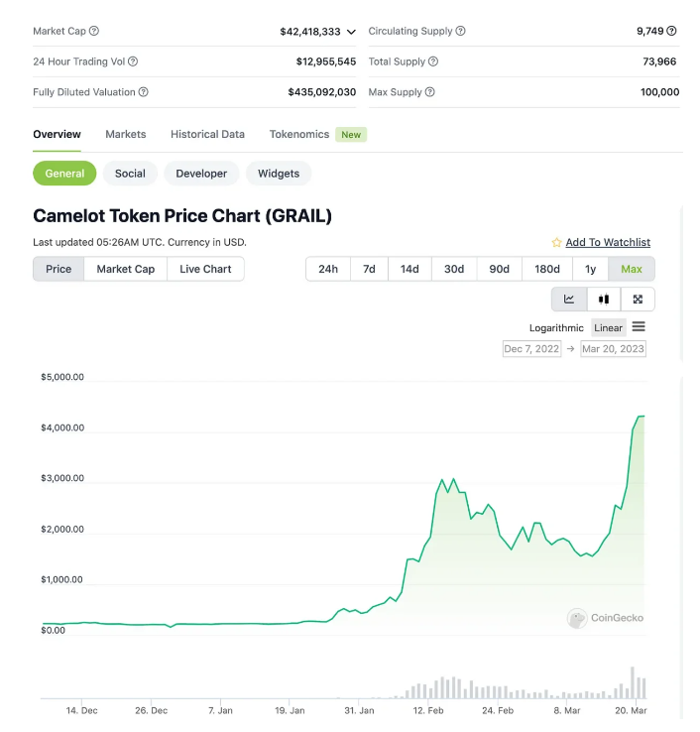The width and height of the screenshot is (700, 732).
Task: Open the Markets tab
Action: point(126,135)
